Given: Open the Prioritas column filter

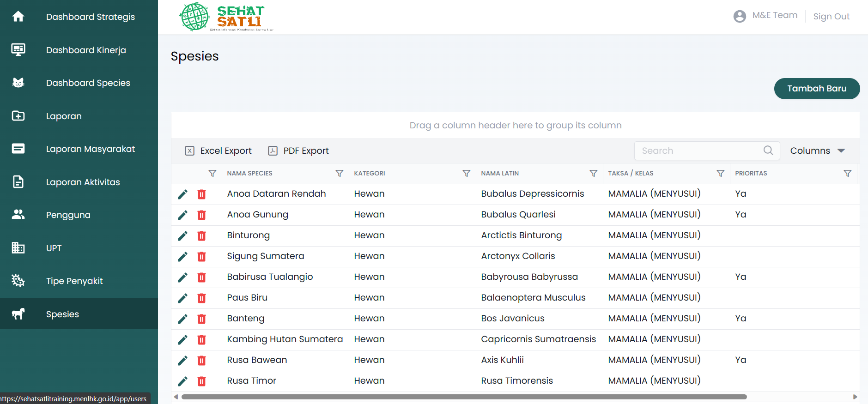Looking at the screenshot, I should tap(848, 173).
